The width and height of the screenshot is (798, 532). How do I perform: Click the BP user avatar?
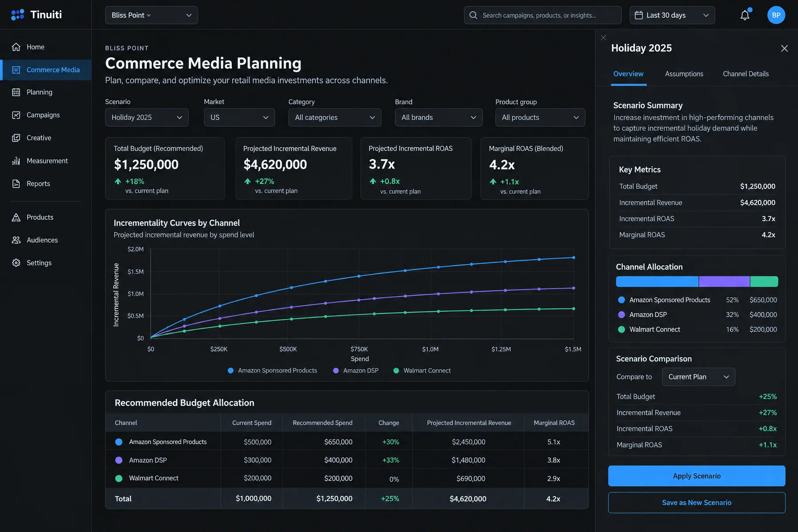coord(776,15)
